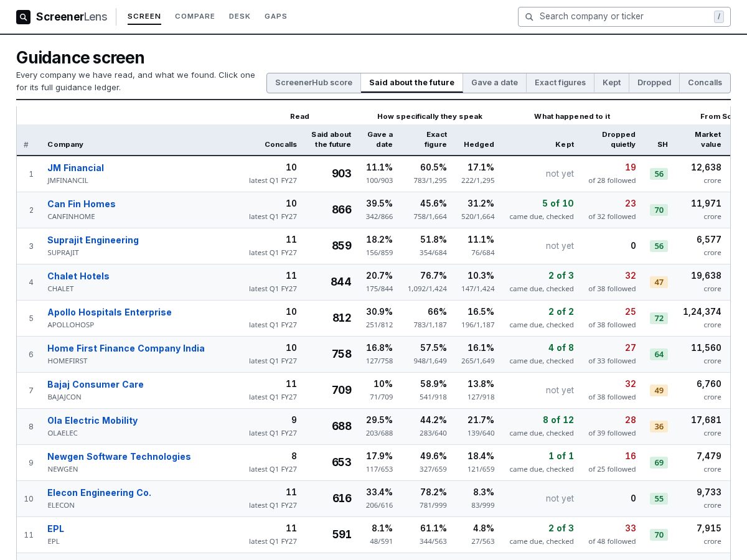Click the Hedged column header
This screenshot has width=747, height=560.
(479, 144)
